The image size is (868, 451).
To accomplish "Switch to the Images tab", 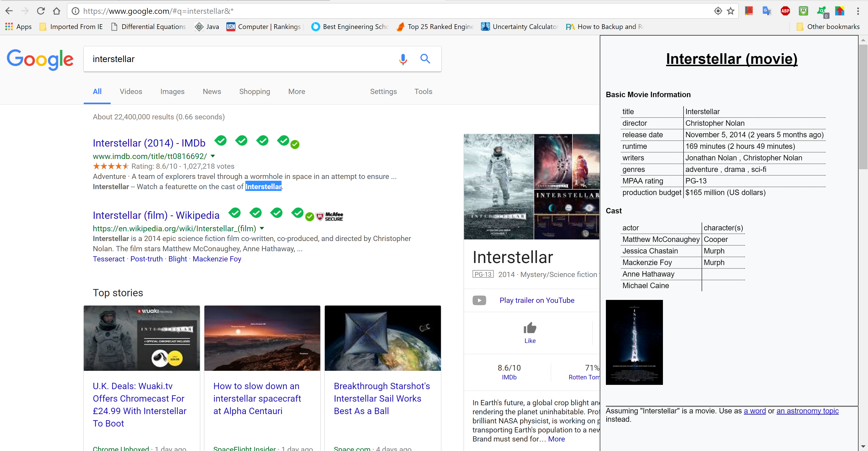I will (172, 92).
